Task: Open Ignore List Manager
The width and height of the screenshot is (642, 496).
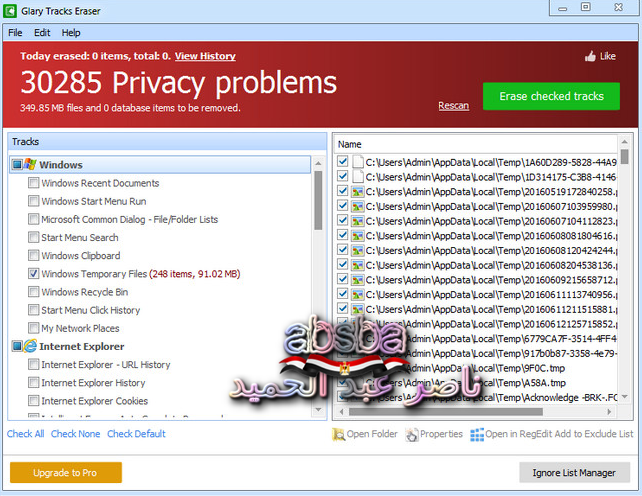Action: coord(574,473)
